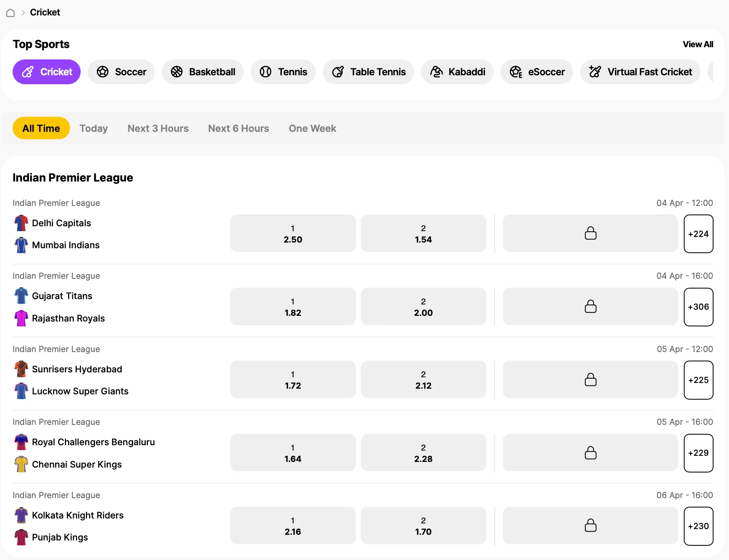Viewport: 729px width, 560px height.
Task: Bet on Kolkata Knight Riders at 2.16
Action: [293, 526]
